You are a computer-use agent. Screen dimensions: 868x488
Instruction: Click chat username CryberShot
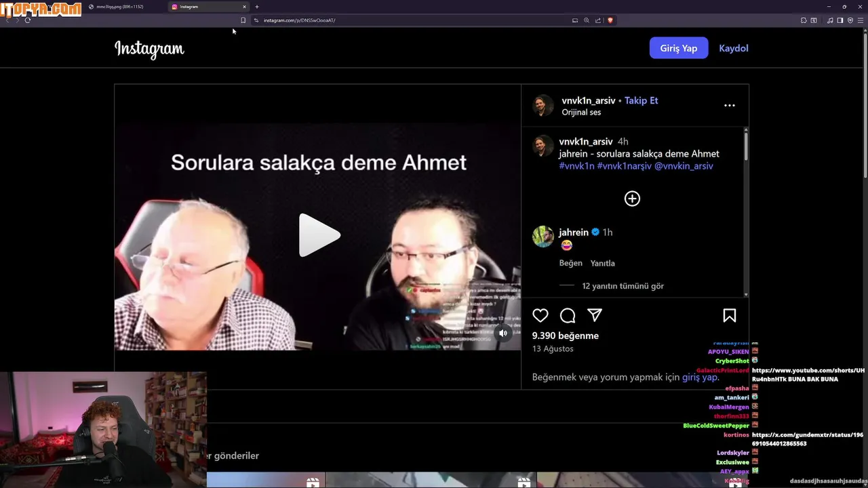pos(732,361)
